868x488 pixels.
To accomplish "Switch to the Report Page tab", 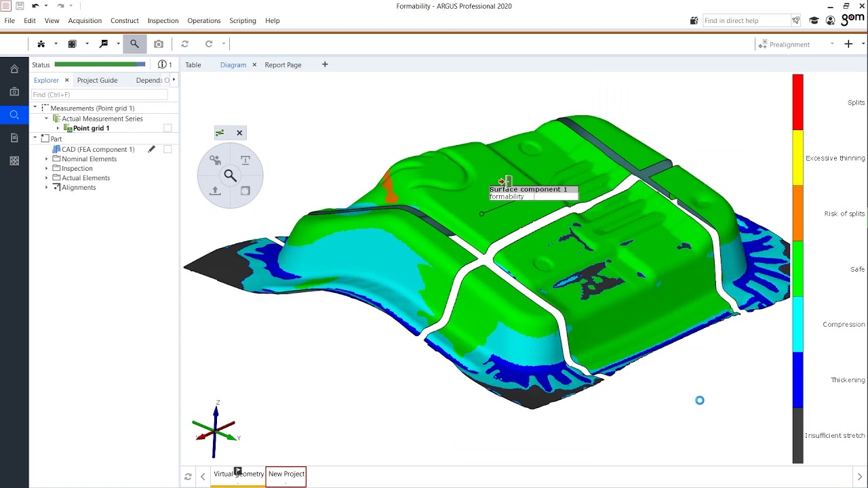I will pyautogui.click(x=283, y=65).
